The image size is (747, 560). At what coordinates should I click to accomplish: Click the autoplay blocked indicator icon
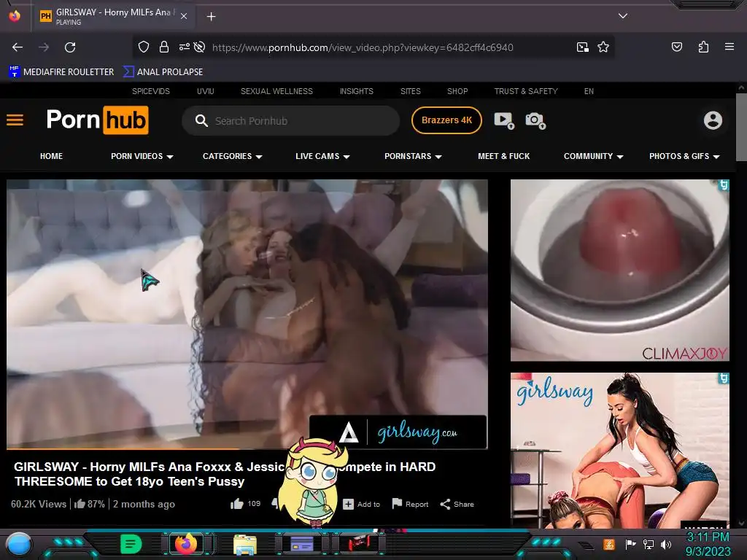click(x=200, y=47)
